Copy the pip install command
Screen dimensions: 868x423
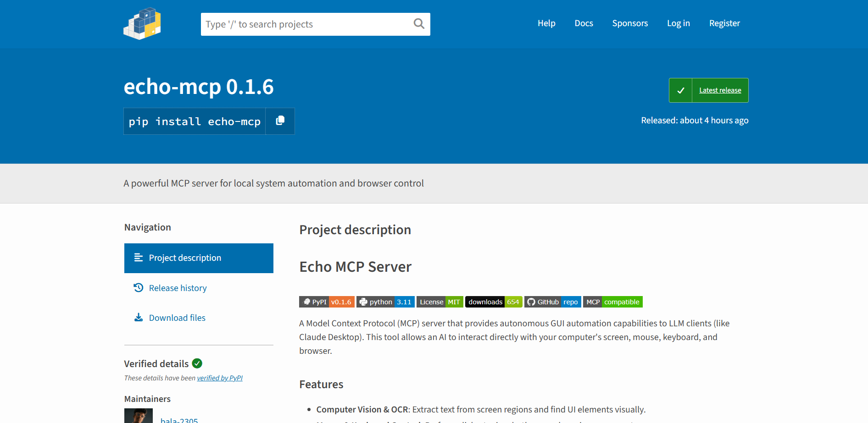[x=280, y=121]
